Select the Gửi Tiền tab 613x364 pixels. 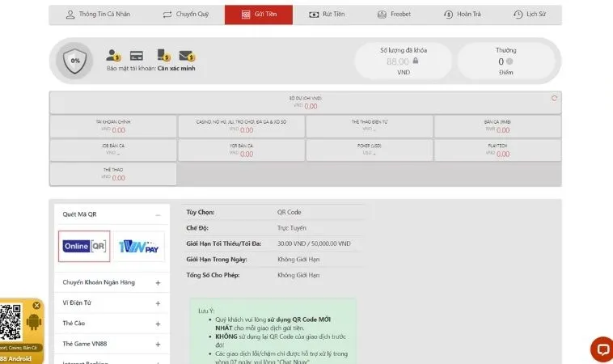(x=259, y=15)
